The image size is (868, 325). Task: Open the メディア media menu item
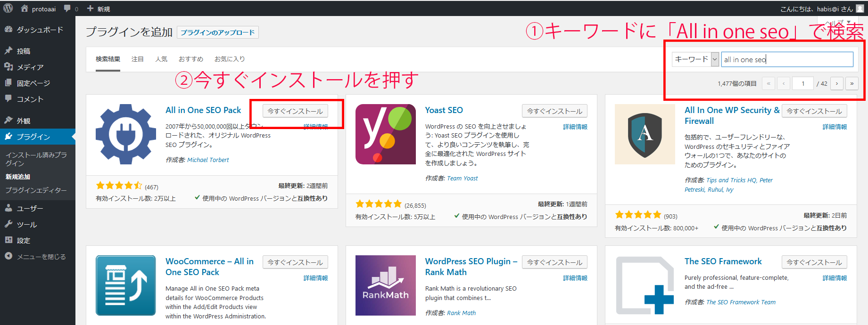coord(30,67)
